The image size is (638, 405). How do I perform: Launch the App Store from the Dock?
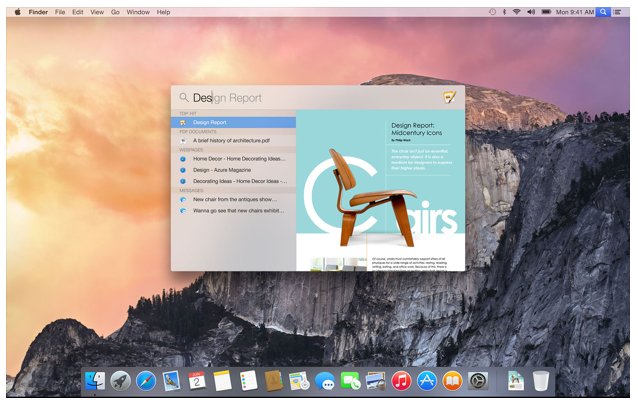pyautogui.click(x=427, y=380)
